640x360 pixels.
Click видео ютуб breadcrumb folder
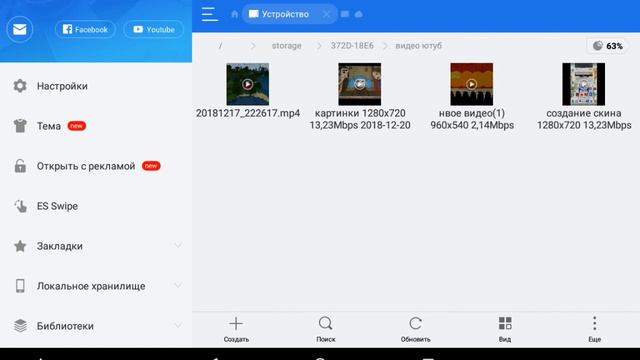pos(418,46)
